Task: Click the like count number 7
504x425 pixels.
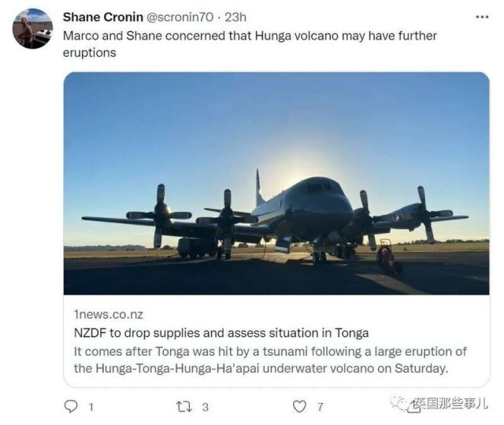Action: point(321,408)
